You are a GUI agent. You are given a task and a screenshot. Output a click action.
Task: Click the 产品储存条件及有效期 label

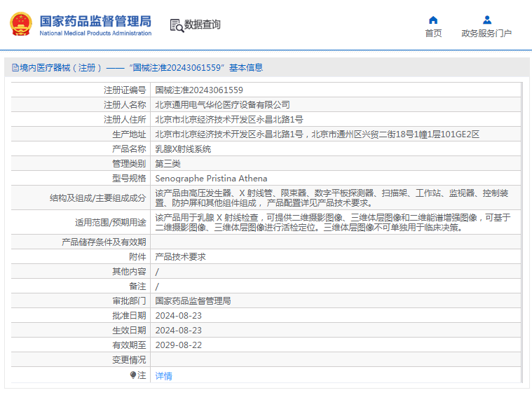tap(104, 242)
